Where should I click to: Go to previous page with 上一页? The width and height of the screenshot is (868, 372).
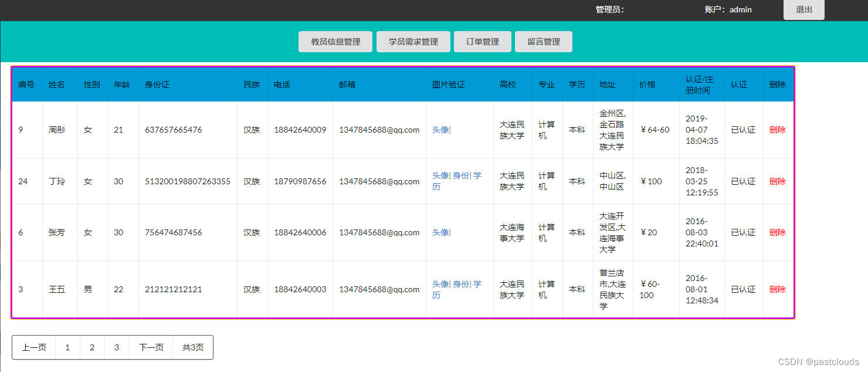(33, 347)
